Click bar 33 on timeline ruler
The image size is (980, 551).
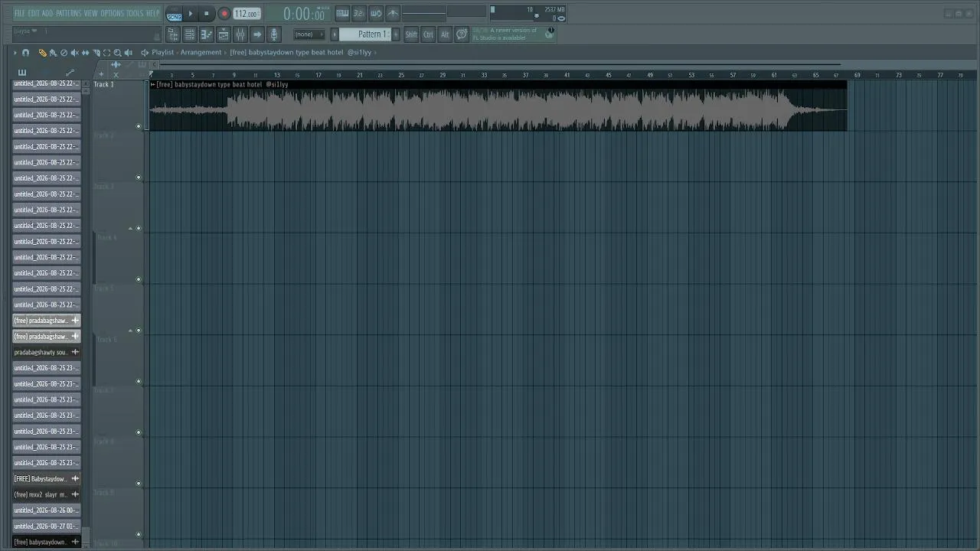(484, 75)
